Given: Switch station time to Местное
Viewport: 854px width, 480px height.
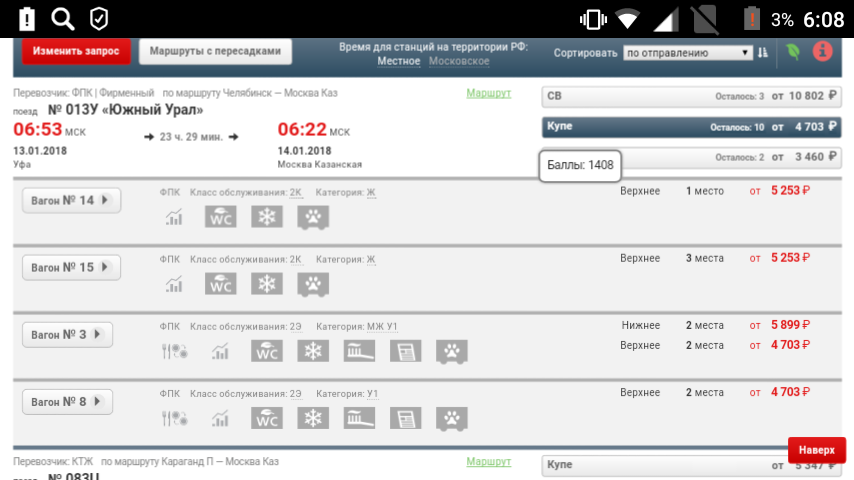Looking at the screenshot, I should (x=398, y=61).
